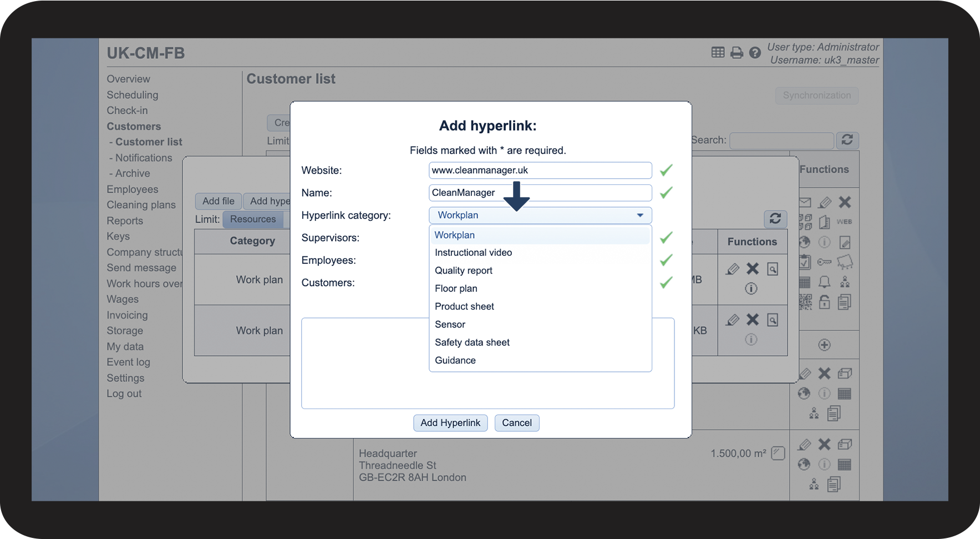Focus the Website input field
980x539 pixels.
click(540, 170)
